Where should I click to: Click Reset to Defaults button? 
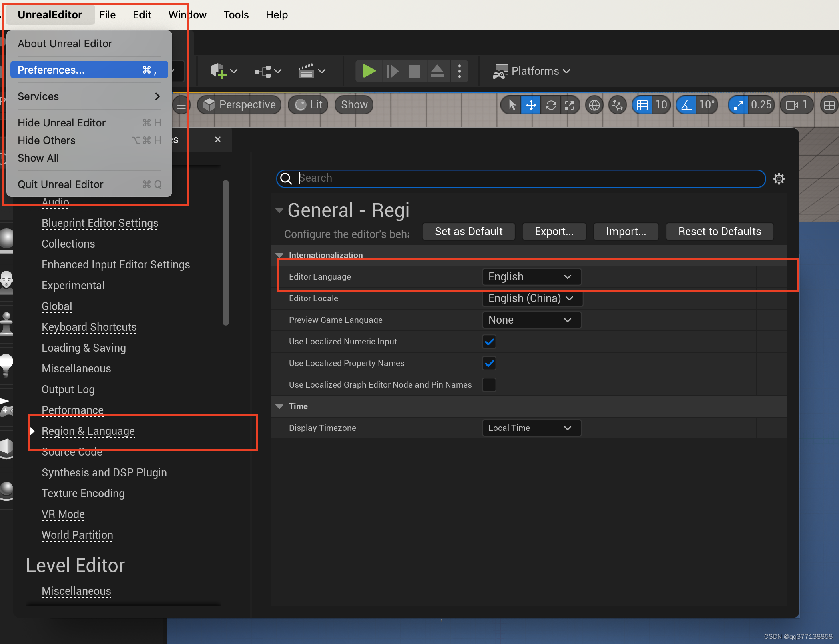click(x=719, y=232)
